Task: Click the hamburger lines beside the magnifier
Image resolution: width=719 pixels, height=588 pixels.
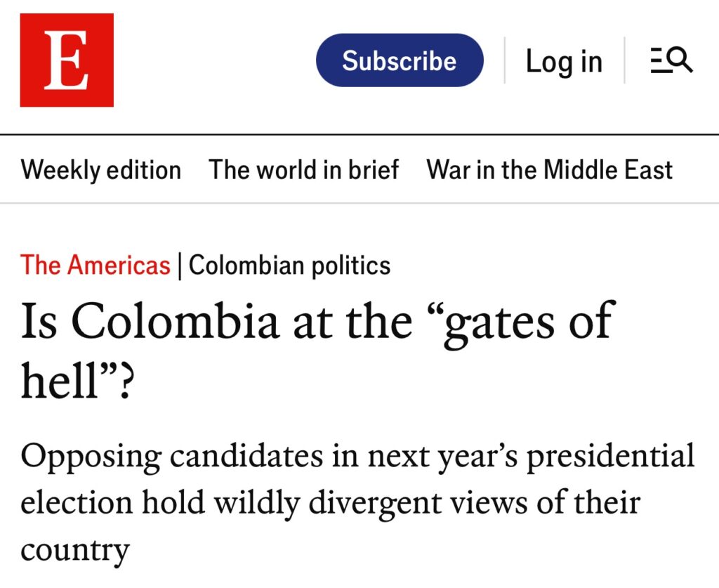Action: [x=657, y=61]
